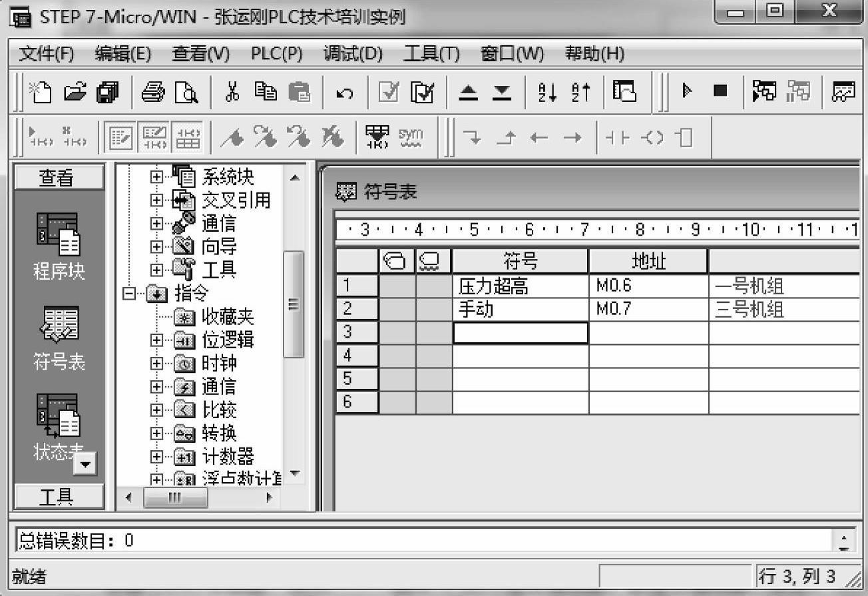This screenshot has height=596, width=868.
Task: Clear all bookmarks using the toolbar icon
Action: (x=333, y=138)
